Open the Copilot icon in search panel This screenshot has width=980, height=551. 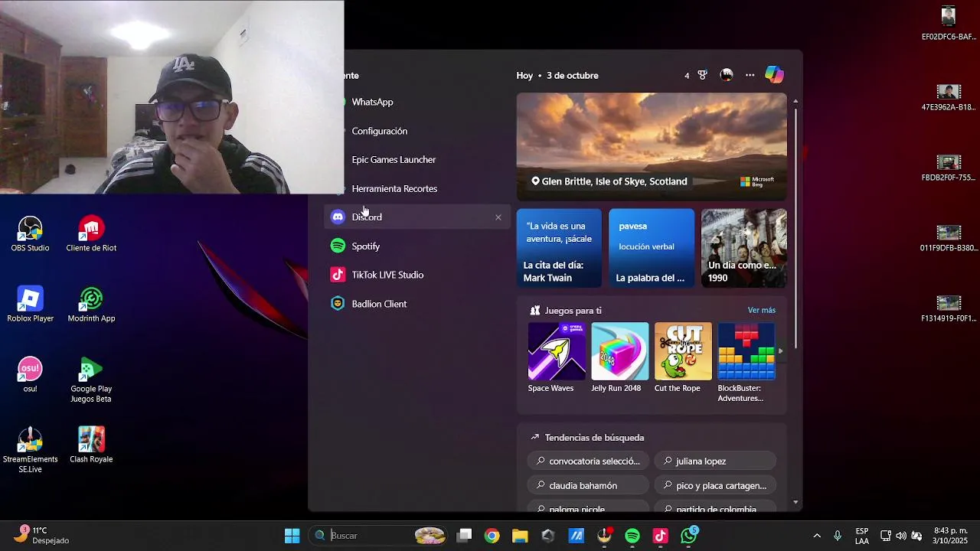tap(774, 75)
